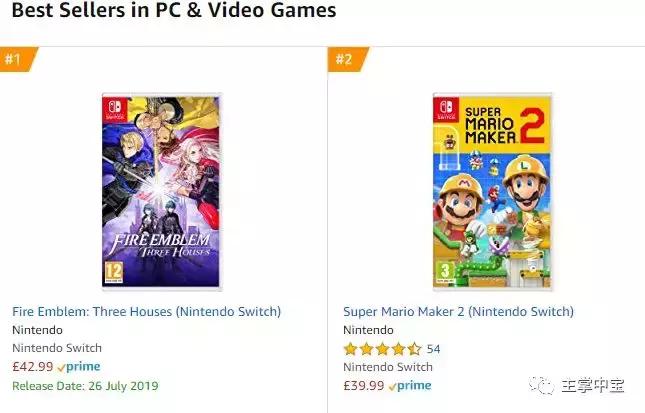Click Best Sellers in PC & Video Games heading
Viewport: 645px width, 413px height.
point(174,12)
